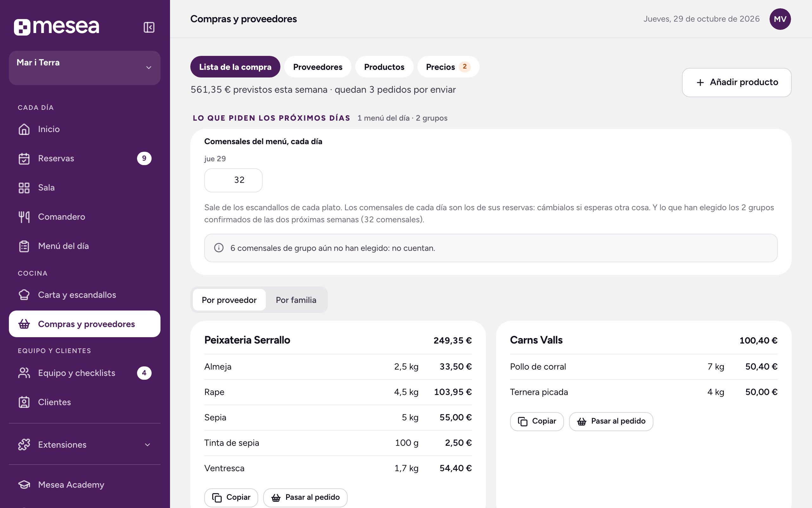Screen dimensions: 812x508
Task: Open the Mar i Terra restaurant dropdown
Action: 85,68
